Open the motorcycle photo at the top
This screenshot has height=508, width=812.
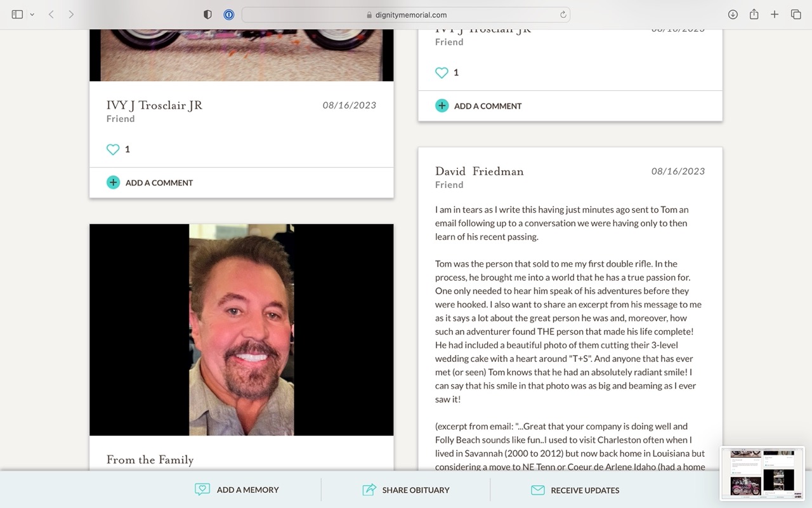coord(241,55)
